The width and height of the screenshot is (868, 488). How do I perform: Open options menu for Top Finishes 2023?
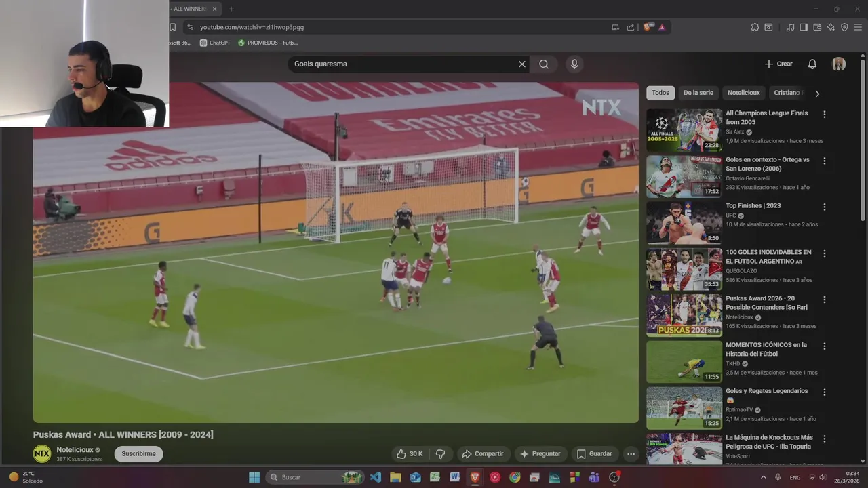point(825,207)
